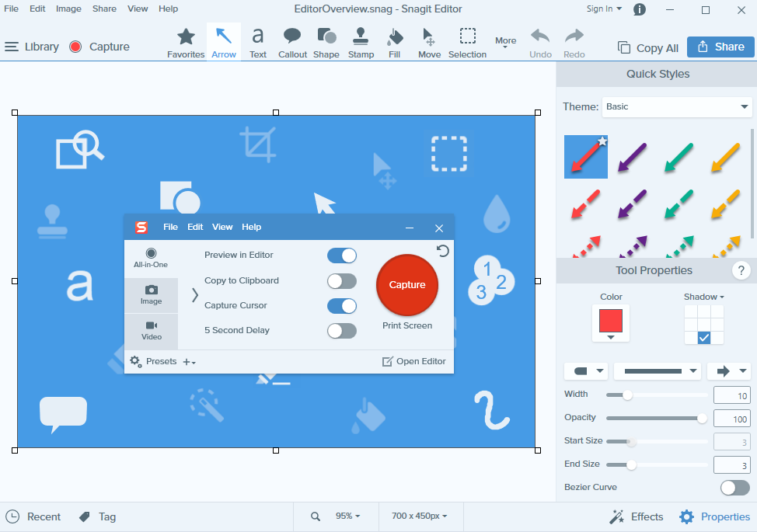Open the info icon beside Sign In

pos(639,9)
